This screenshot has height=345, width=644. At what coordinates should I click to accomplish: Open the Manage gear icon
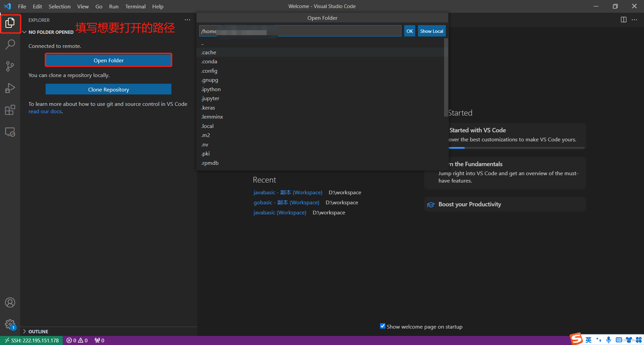pos(10,324)
